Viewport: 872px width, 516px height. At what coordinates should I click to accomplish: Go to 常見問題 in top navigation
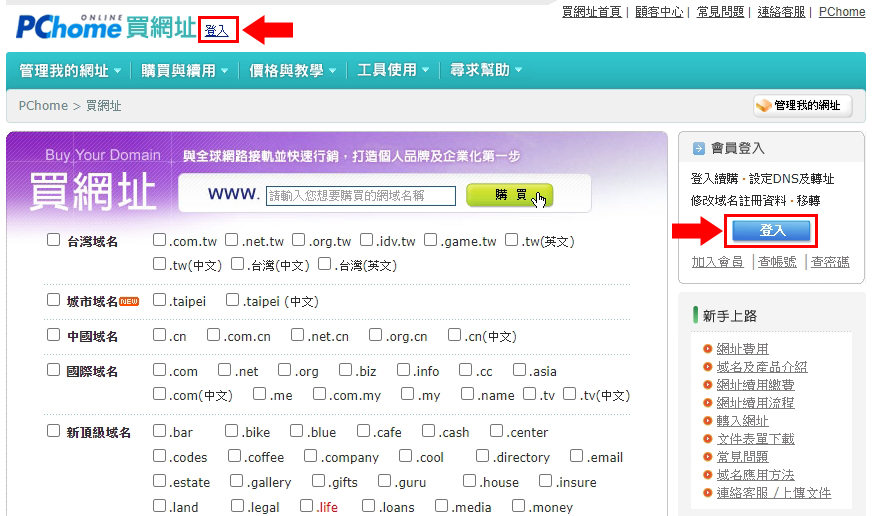pos(720,12)
